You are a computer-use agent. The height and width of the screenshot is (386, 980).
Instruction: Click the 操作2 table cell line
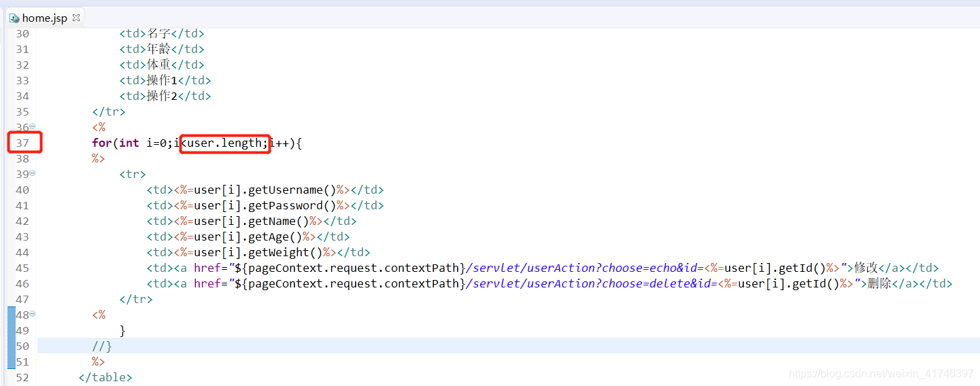[165, 96]
